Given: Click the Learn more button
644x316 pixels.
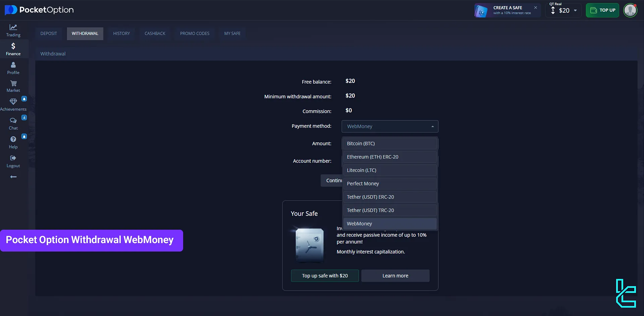Looking at the screenshot, I should point(395,276).
